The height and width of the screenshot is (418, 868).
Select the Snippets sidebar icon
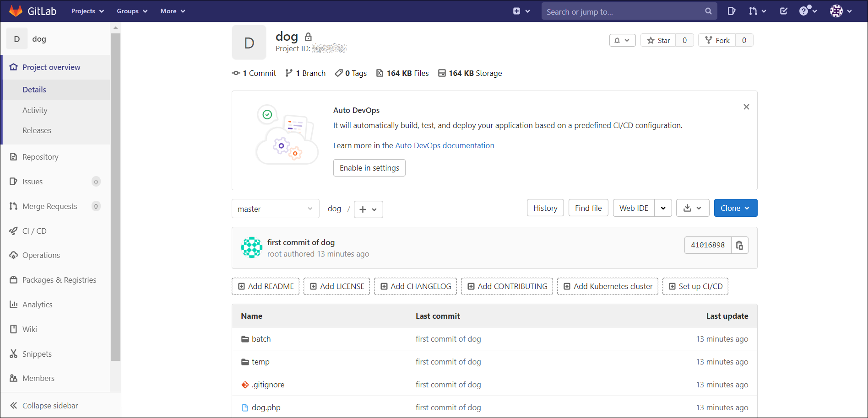tap(14, 354)
